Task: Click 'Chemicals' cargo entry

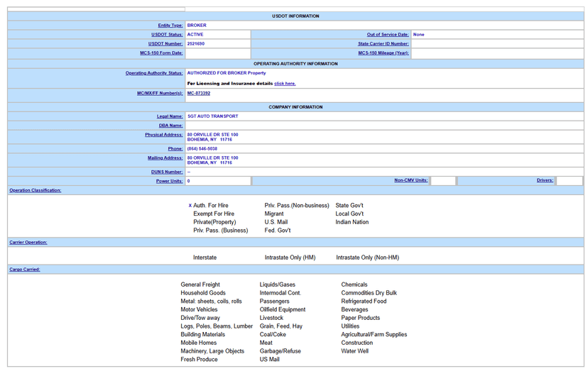Action: pyautogui.click(x=354, y=284)
